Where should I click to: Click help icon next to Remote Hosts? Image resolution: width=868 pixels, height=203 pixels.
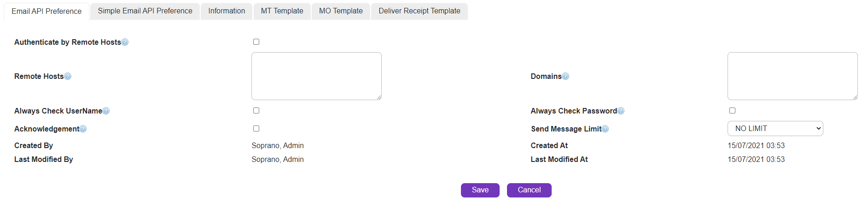(x=68, y=77)
